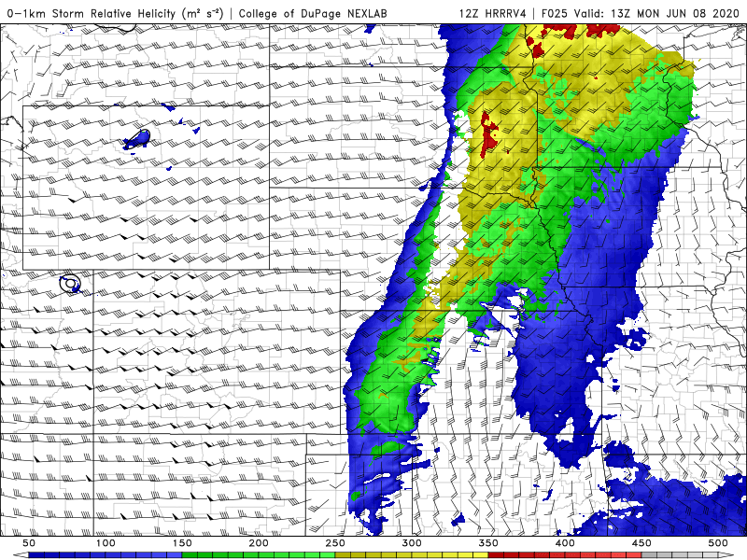Click the contoured blue blob in the upper-left state

(137, 139)
